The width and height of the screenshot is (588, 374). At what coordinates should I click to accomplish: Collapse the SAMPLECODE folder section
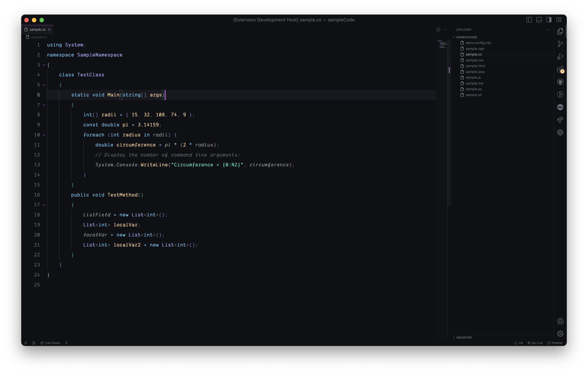click(466, 37)
